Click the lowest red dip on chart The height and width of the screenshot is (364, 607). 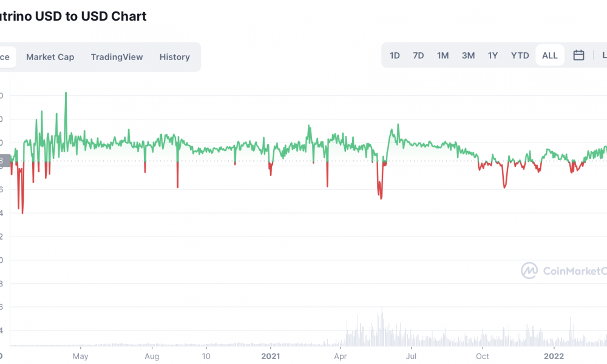(x=22, y=212)
